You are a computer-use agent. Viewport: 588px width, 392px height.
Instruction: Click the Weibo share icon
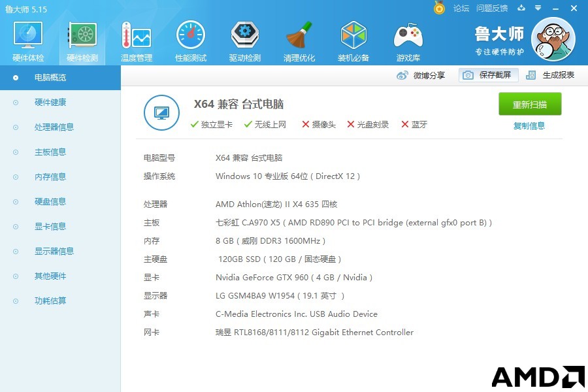(x=402, y=75)
